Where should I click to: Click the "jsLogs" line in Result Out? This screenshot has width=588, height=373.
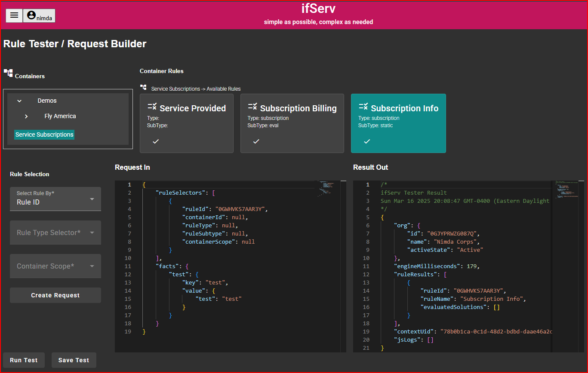[414, 340]
